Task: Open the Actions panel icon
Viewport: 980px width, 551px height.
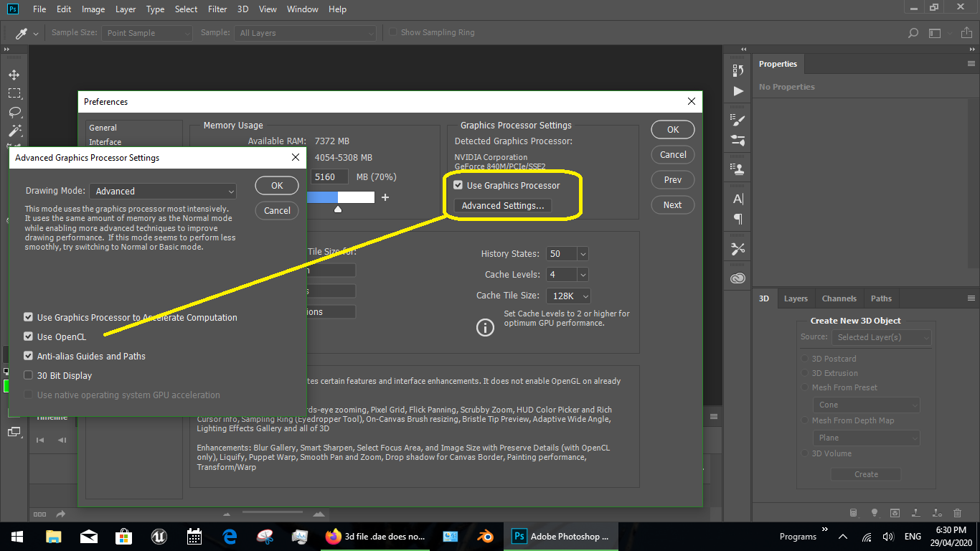Action: (738, 90)
